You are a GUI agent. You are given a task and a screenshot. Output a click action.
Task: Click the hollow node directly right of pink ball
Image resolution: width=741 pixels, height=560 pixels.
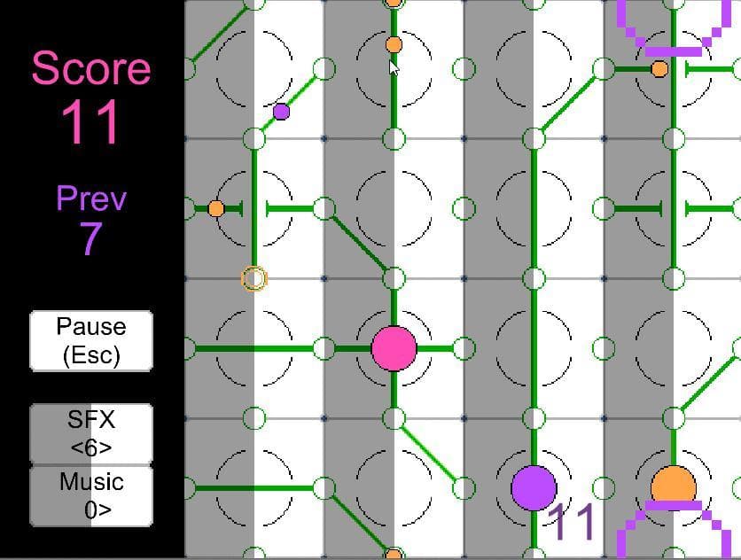coord(464,349)
